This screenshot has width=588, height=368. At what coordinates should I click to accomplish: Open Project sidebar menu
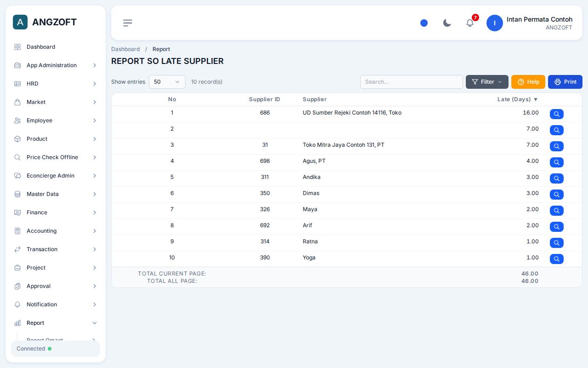tap(56, 268)
